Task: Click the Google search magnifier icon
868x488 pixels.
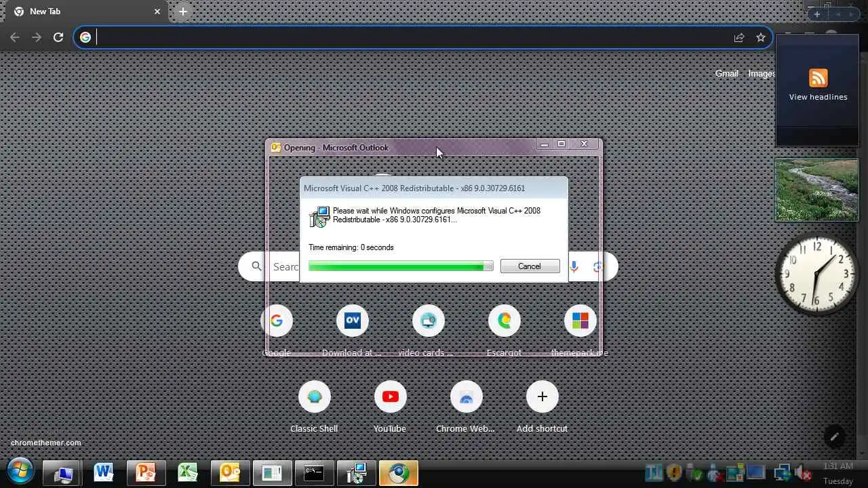Action: (256, 266)
